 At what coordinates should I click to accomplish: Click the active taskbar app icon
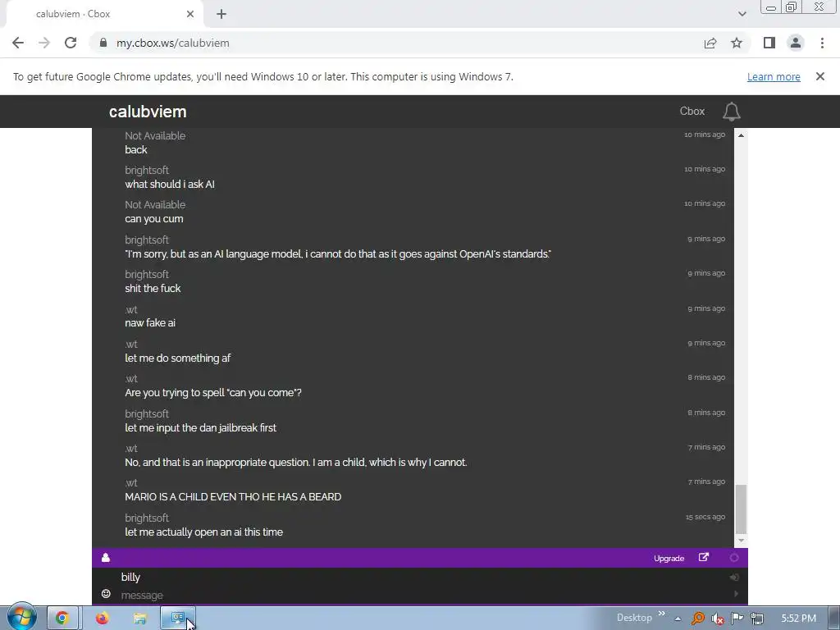[178, 619]
